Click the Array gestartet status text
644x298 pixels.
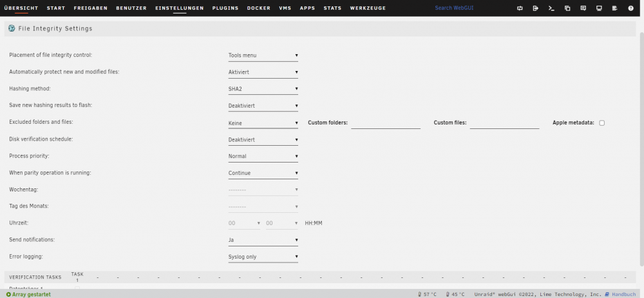click(32, 294)
